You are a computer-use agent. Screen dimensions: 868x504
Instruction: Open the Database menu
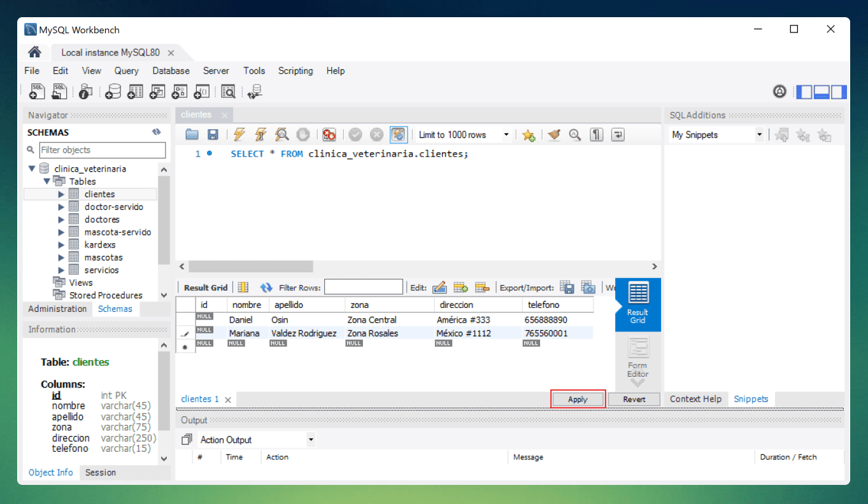tap(170, 71)
